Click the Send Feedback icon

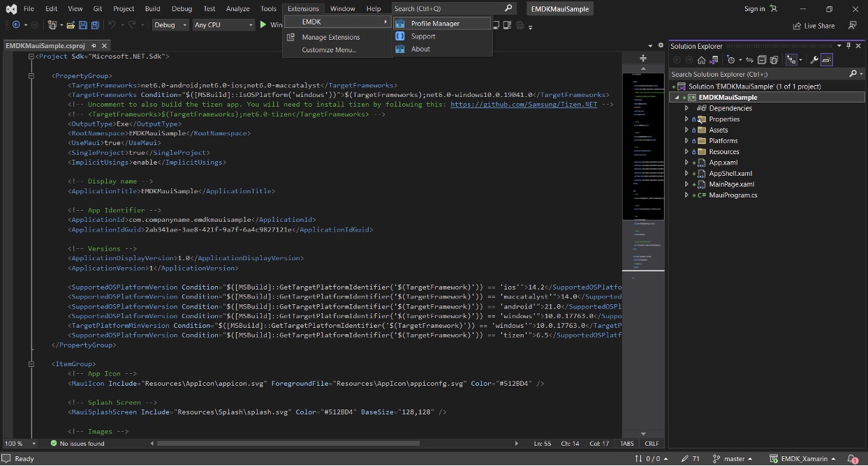[852, 26]
